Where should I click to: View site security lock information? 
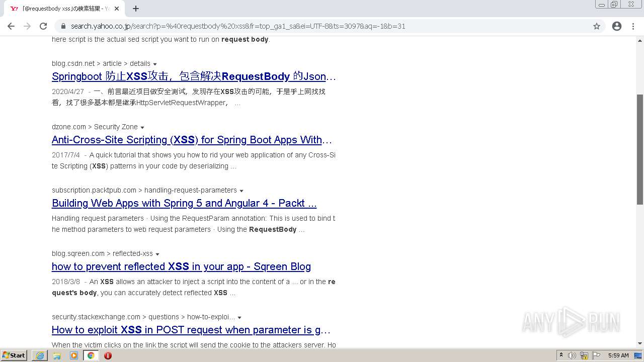pyautogui.click(x=63, y=26)
